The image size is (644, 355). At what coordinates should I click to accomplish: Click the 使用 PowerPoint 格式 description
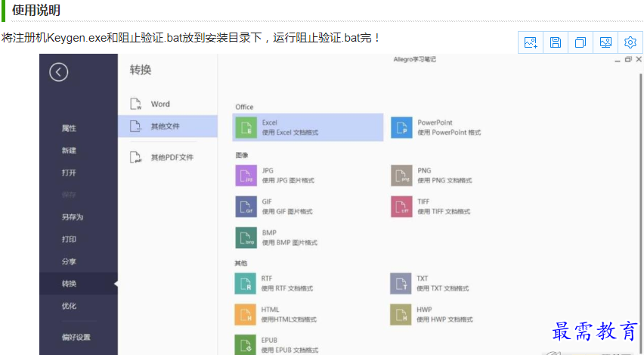click(x=449, y=132)
